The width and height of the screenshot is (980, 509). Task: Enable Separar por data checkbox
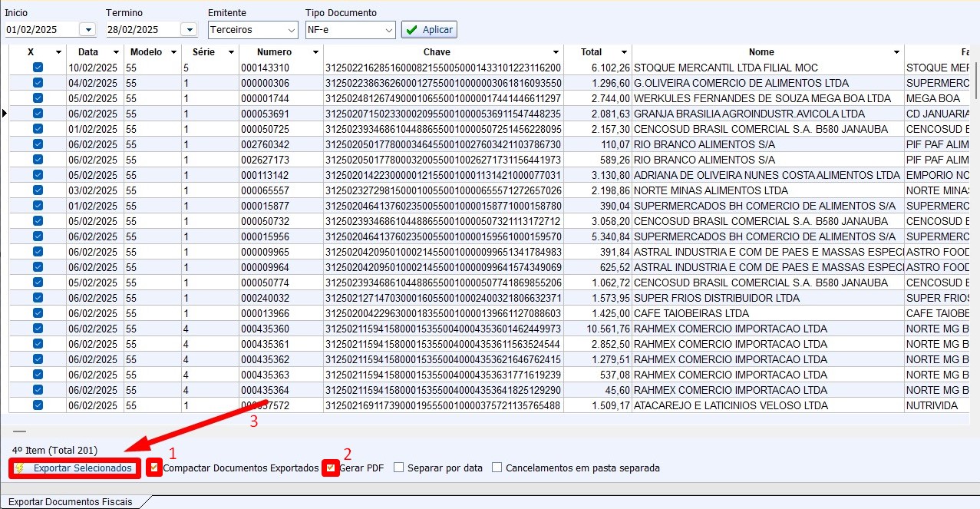point(398,468)
